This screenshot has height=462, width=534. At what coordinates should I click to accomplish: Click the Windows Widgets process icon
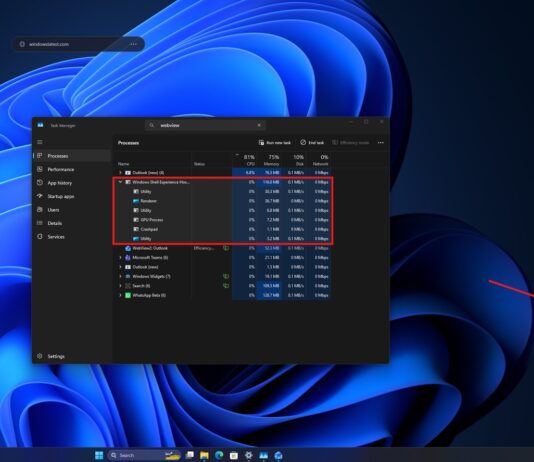[x=128, y=276]
